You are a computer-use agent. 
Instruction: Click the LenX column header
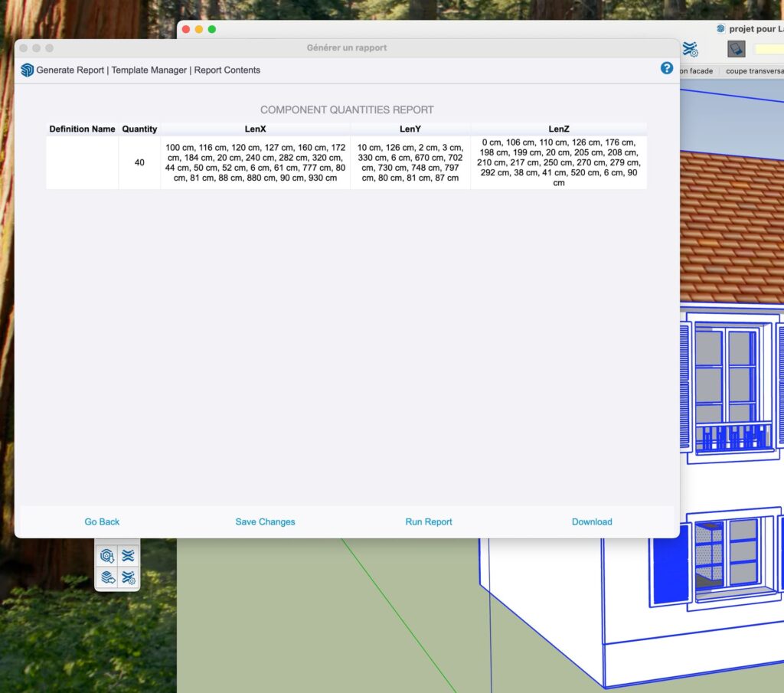(255, 129)
